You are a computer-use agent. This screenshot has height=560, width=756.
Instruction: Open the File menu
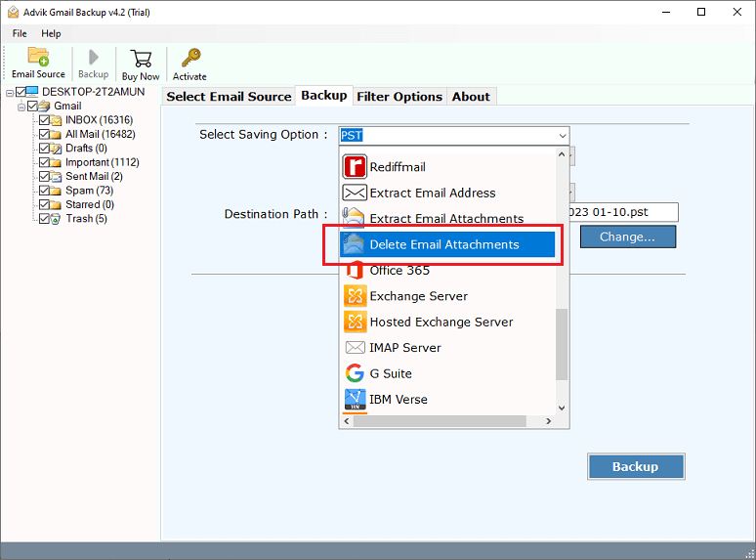pyautogui.click(x=20, y=33)
